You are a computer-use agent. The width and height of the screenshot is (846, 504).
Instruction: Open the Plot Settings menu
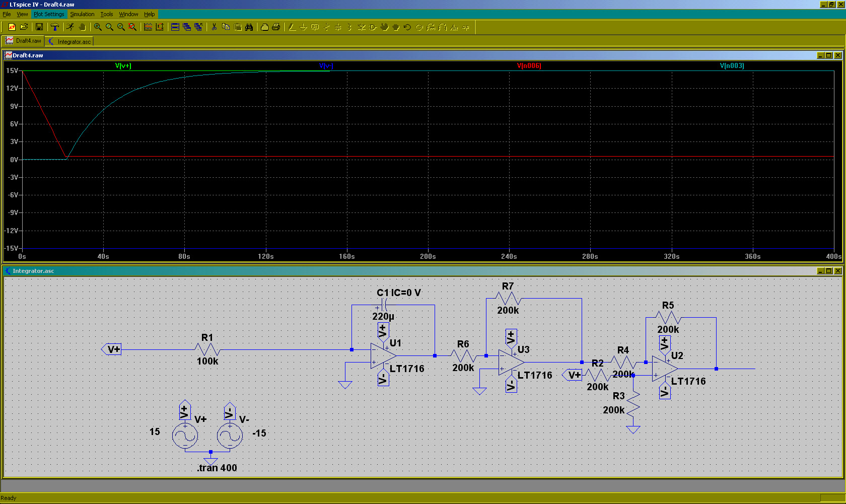[49, 14]
